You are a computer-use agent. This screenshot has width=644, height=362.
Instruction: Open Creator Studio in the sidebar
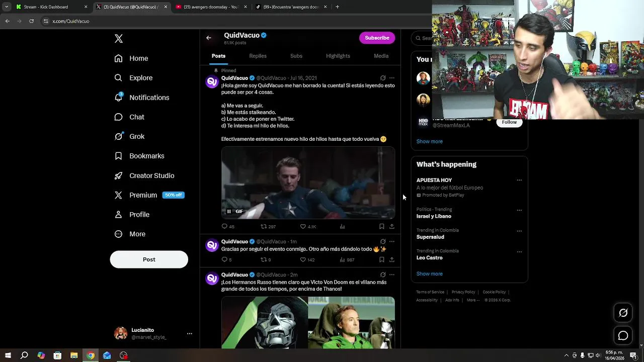click(x=144, y=175)
